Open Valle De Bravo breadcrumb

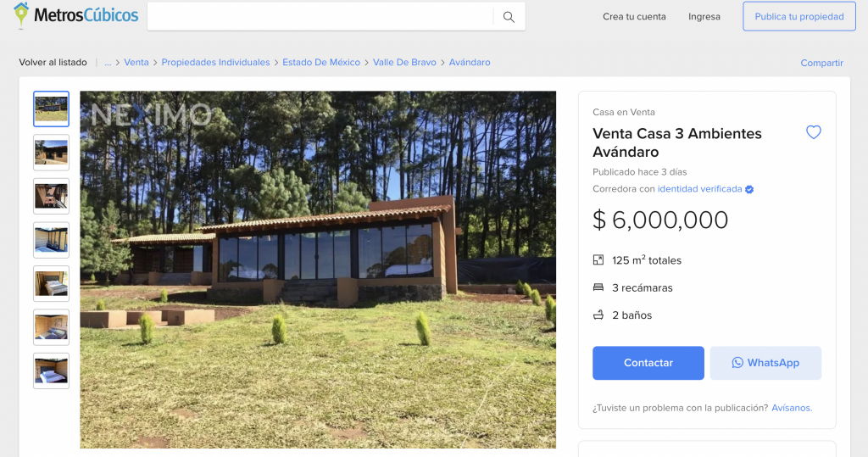(x=404, y=63)
